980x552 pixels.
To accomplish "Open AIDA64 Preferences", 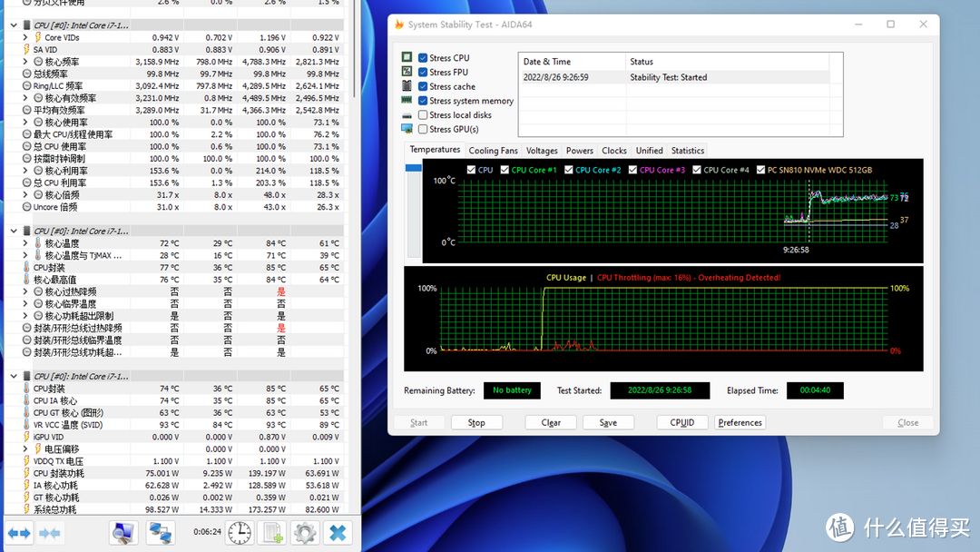I will pyautogui.click(x=740, y=422).
